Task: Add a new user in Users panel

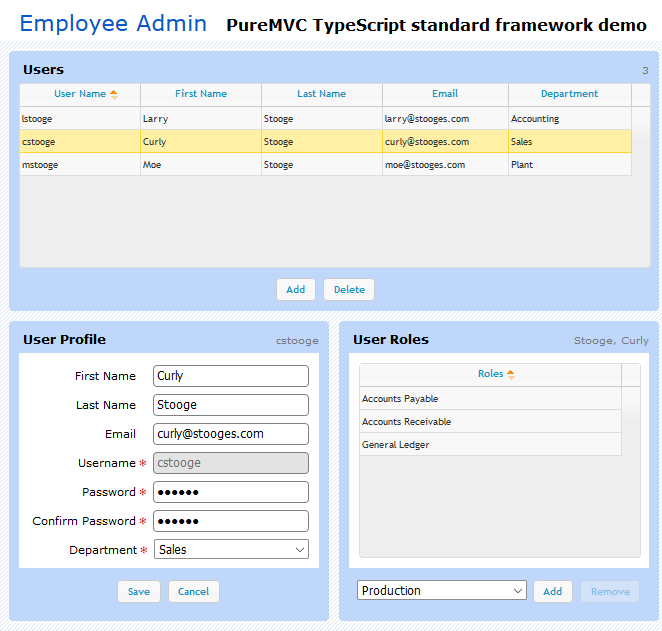Action: [296, 290]
